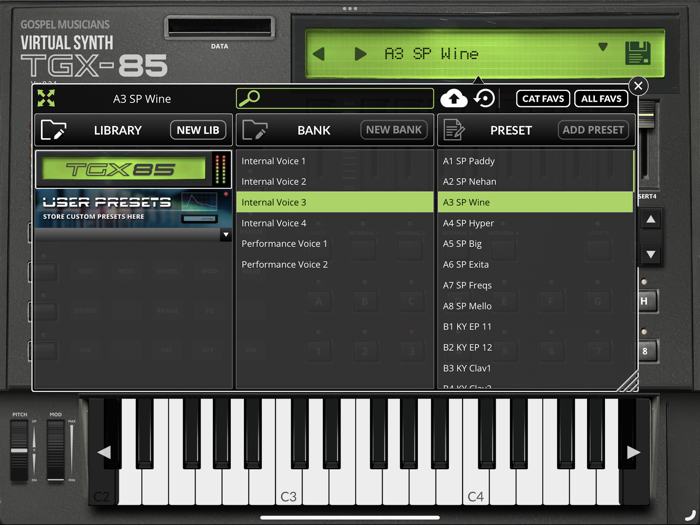Click the keyboard octave right arrow

click(633, 452)
